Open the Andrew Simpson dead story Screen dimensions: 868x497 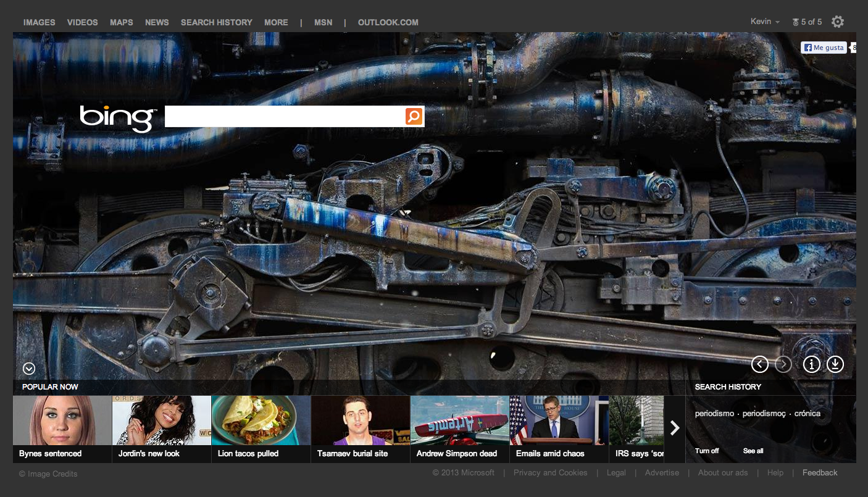460,429
